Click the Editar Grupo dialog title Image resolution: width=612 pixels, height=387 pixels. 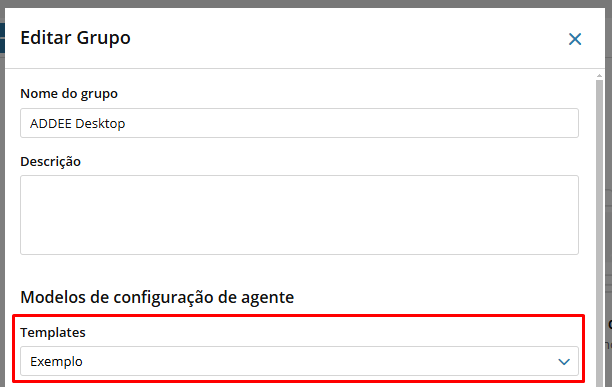(75, 38)
